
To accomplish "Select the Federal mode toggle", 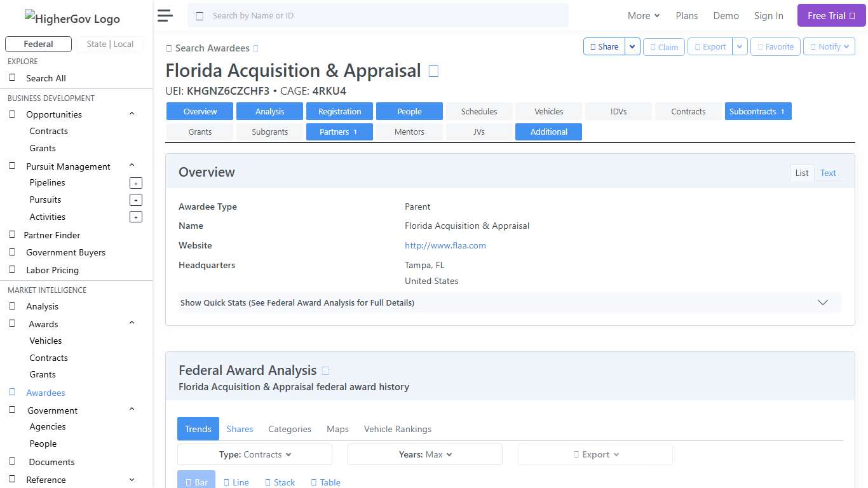I will coord(38,44).
